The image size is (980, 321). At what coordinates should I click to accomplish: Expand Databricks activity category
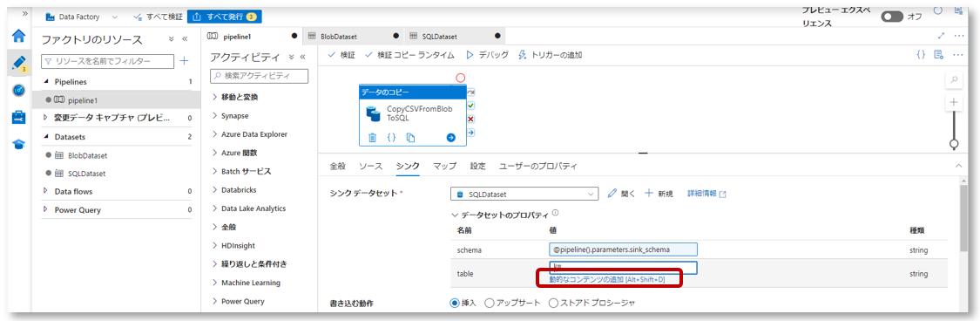(x=215, y=189)
